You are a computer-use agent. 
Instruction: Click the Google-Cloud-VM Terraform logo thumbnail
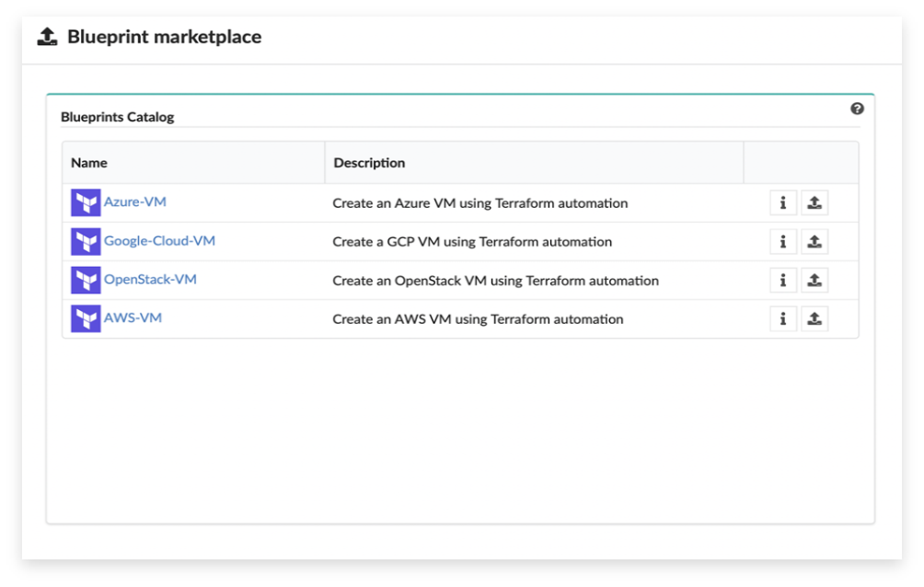(86, 242)
